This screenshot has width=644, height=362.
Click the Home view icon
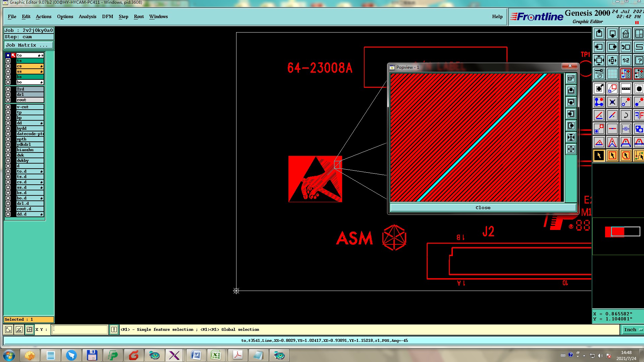(626, 34)
